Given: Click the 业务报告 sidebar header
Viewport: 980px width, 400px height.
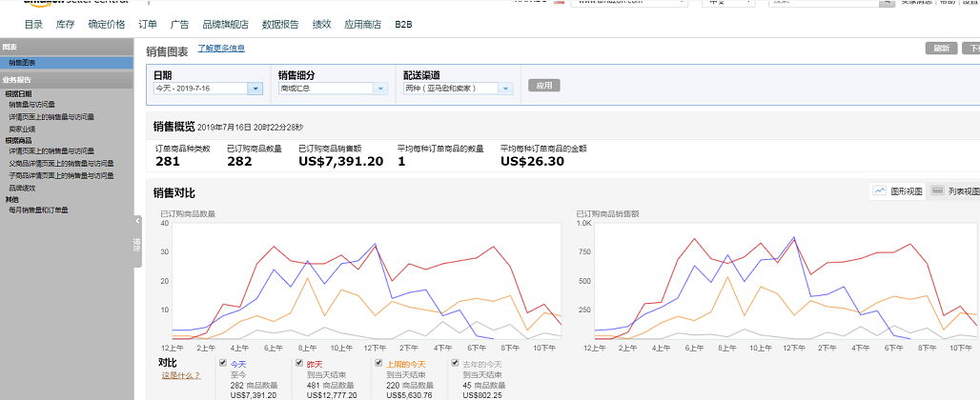Looking at the screenshot, I should tap(66, 80).
